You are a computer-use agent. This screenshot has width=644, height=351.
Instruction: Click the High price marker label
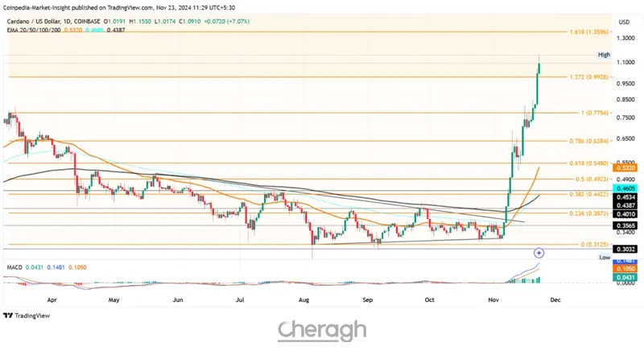[604, 55]
